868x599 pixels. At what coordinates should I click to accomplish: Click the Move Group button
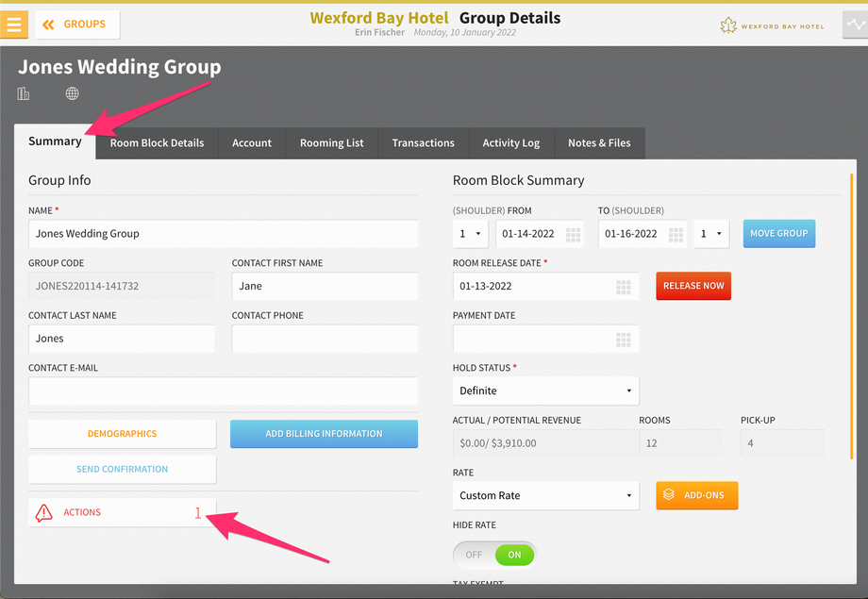click(x=779, y=234)
